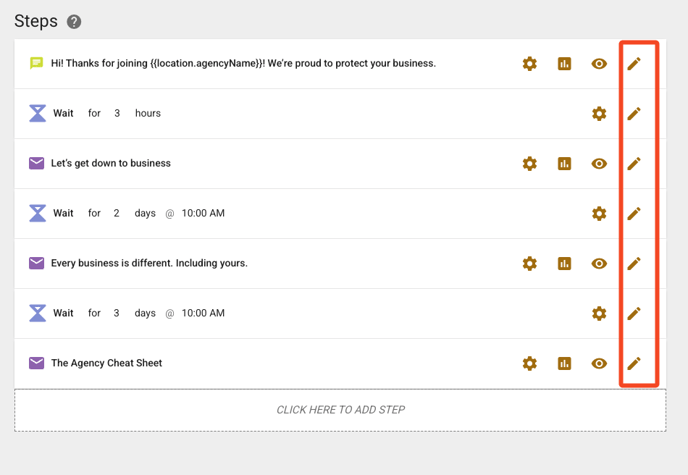Preview 'Let's get down to business' email
688x475 pixels.
click(x=599, y=164)
